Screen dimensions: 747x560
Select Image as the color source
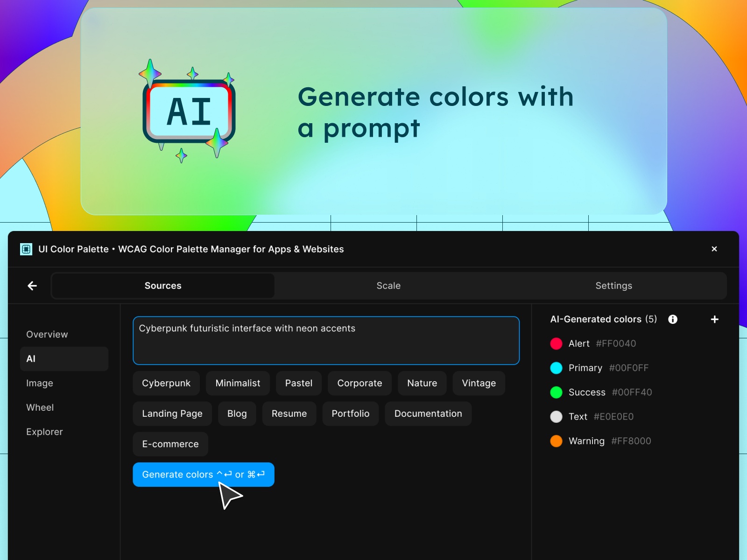(x=40, y=383)
